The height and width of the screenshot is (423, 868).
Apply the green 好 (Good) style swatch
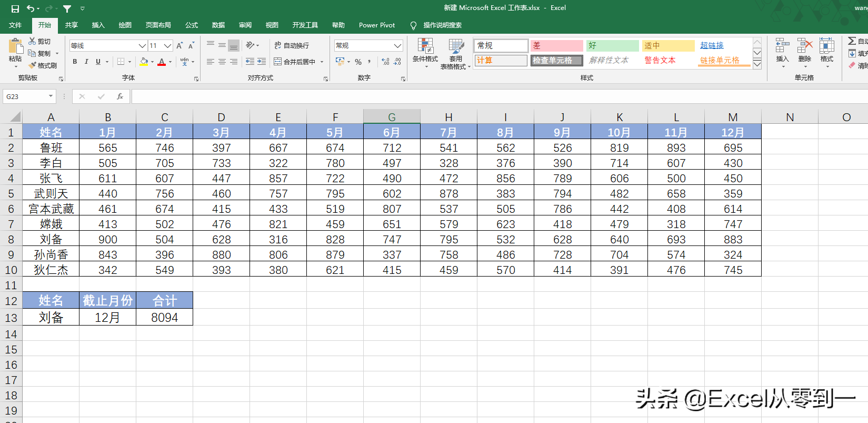(x=613, y=46)
